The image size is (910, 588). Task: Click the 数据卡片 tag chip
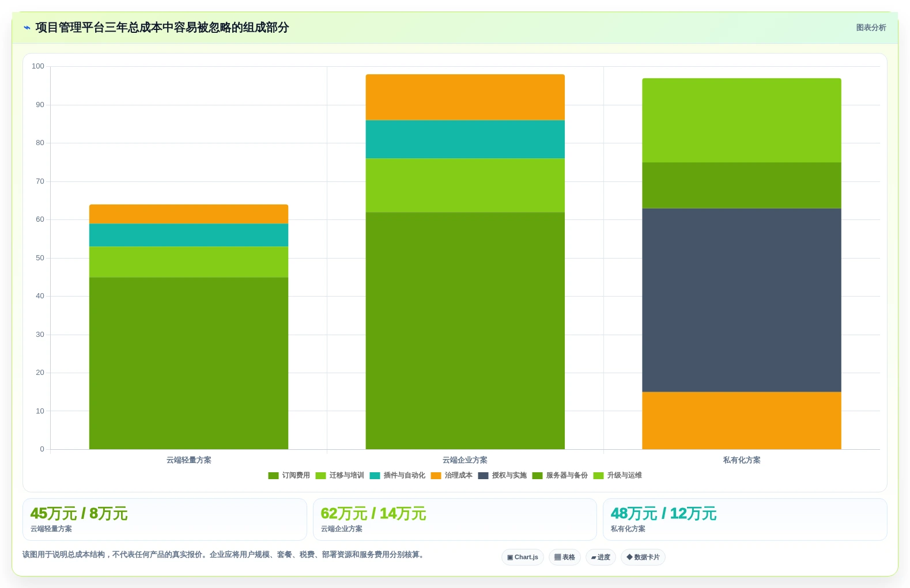[x=643, y=557]
